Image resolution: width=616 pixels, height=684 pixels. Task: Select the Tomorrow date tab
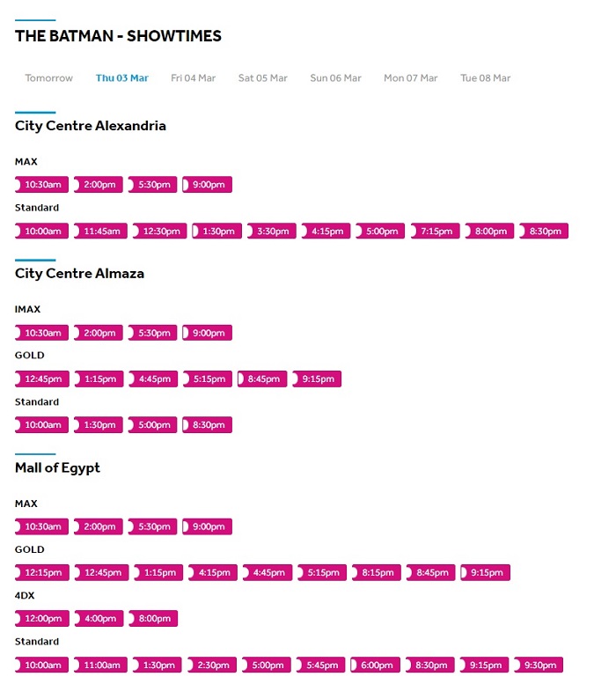pos(49,78)
